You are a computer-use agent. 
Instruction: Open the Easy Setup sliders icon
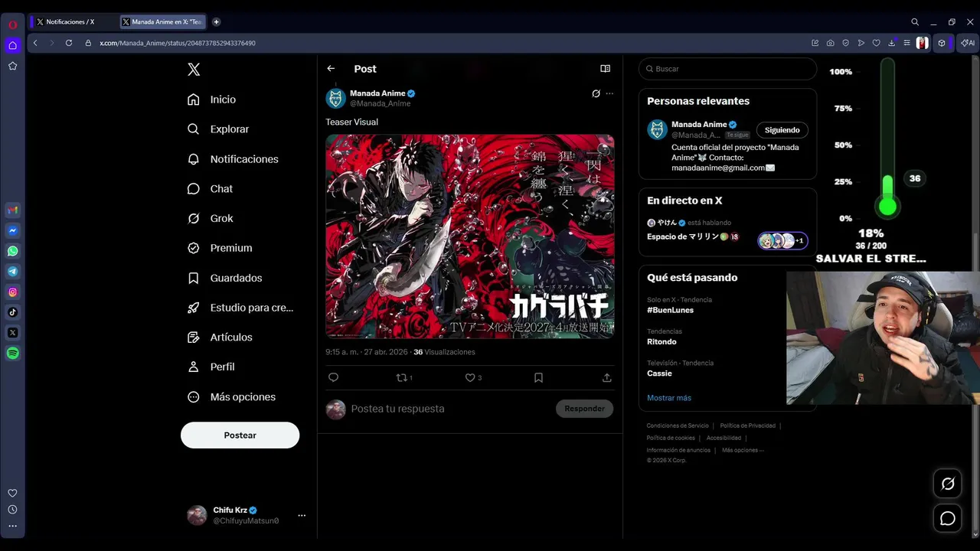coord(906,43)
